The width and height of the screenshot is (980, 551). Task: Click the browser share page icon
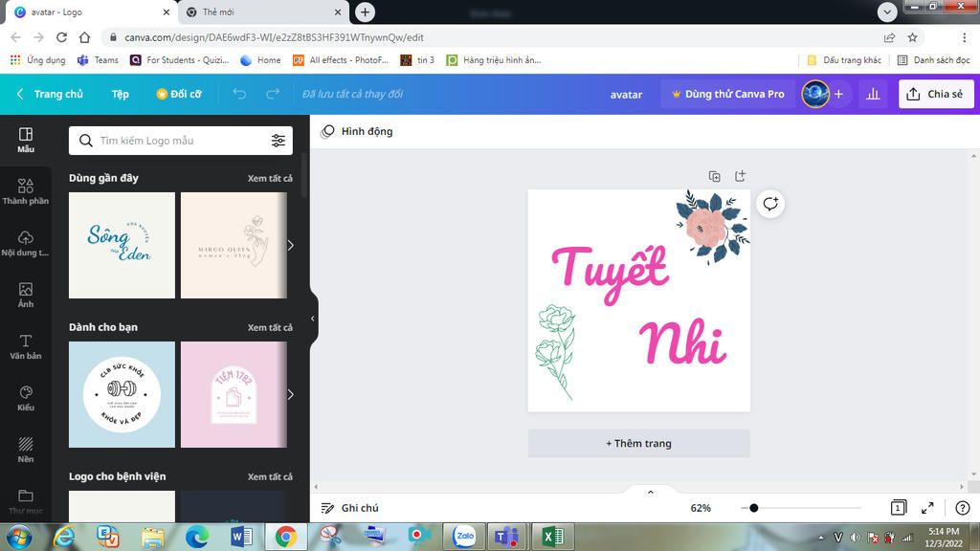[889, 37]
